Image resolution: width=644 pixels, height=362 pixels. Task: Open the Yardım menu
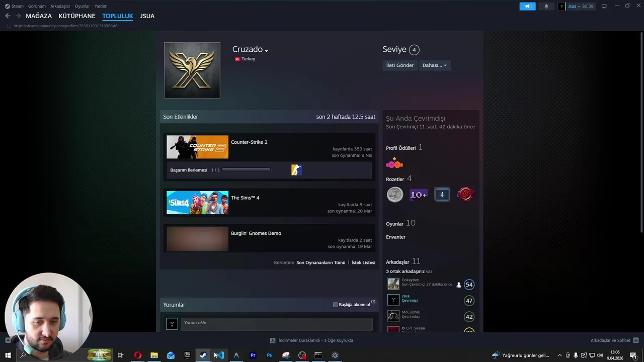101,6
